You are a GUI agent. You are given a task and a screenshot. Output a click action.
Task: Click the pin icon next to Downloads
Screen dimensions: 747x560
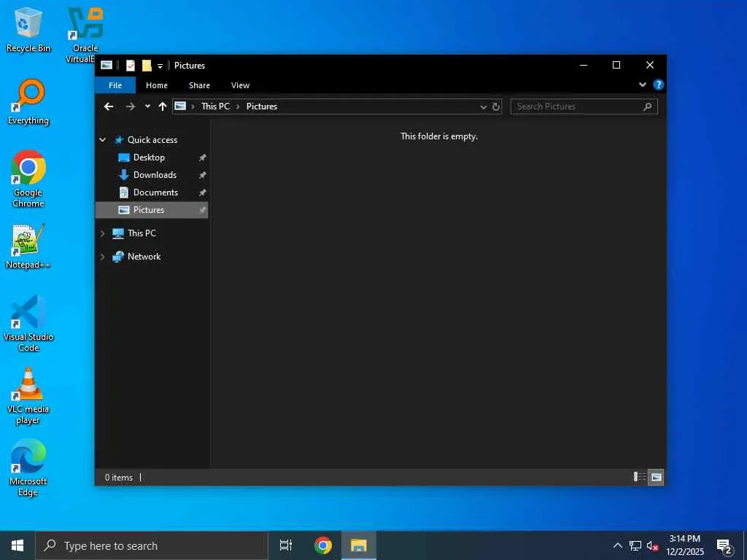pyautogui.click(x=203, y=175)
